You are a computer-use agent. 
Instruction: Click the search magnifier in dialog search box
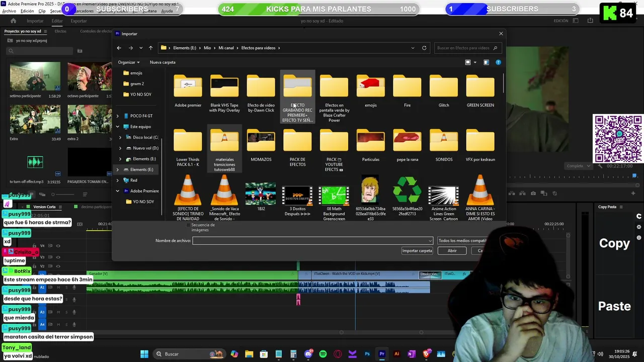495,48
